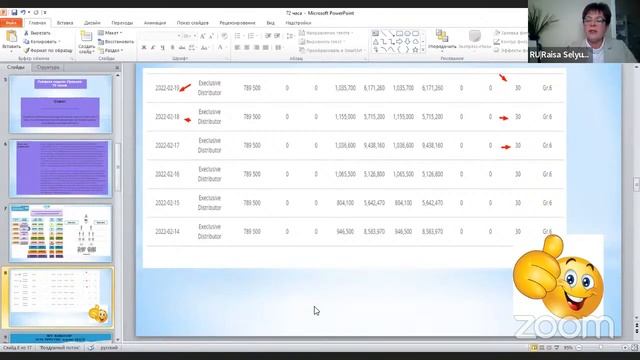Click the Вырезать cut button
The height and width of the screenshot is (360, 640).
(x=37, y=33)
